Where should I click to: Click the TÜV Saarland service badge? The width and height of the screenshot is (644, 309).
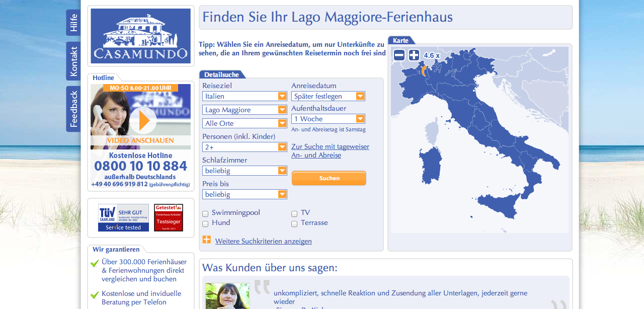[x=123, y=217]
